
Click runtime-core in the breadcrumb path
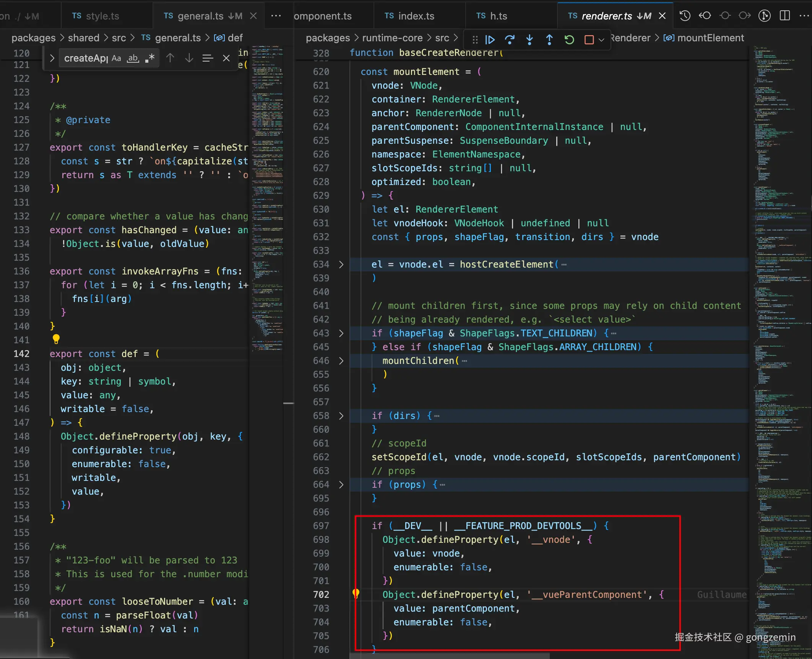click(392, 38)
